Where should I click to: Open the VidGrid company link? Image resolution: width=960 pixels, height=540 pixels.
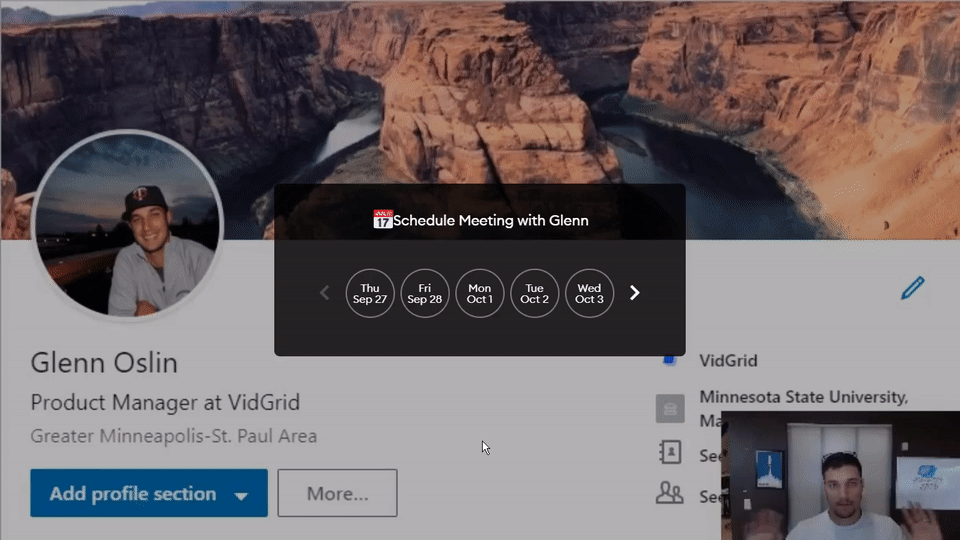[x=728, y=361]
